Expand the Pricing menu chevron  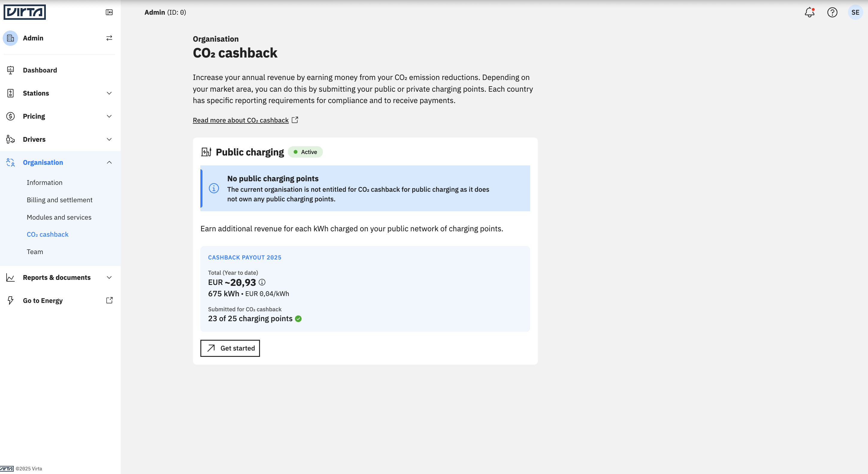click(x=109, y=116)
